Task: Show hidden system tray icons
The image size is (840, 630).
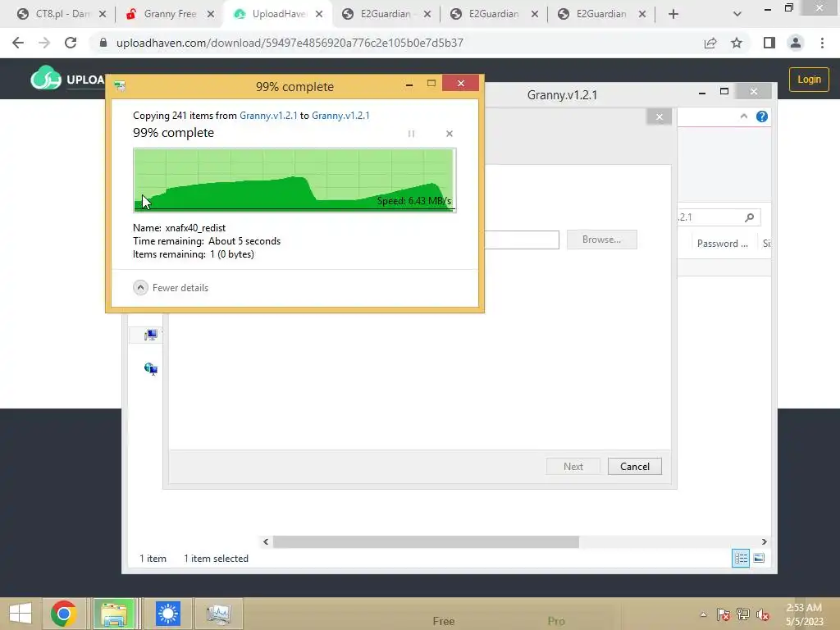Action: 703,614
